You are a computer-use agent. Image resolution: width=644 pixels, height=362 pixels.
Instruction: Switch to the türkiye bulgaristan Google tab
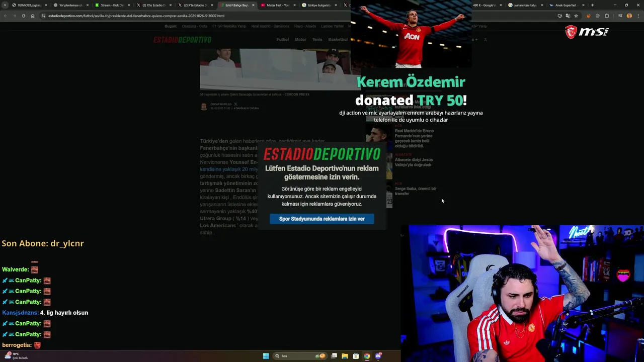coord(319,5)
